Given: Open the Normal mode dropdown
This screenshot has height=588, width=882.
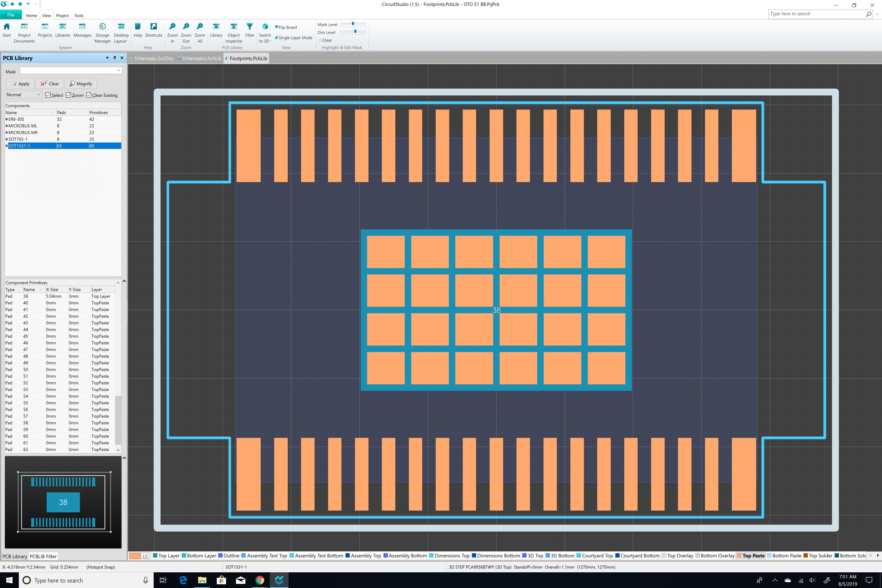Looking at the screenshot, I should 24,95.
